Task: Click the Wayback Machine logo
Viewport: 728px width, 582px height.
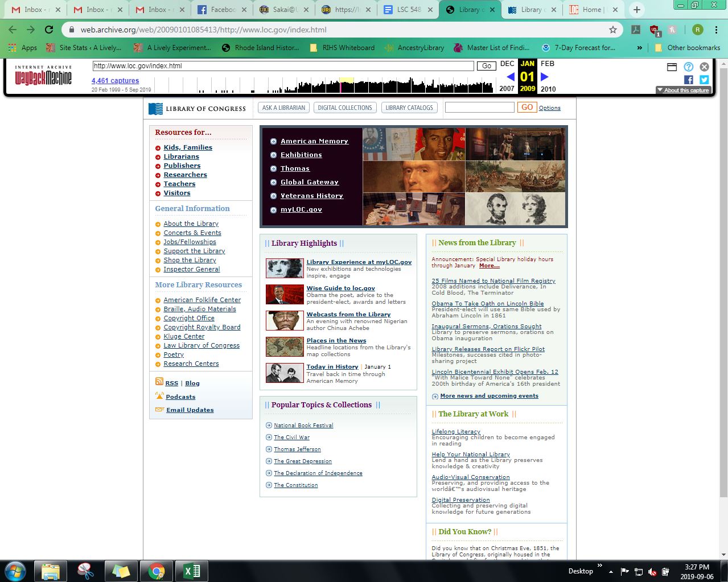Action: point(43,76)
